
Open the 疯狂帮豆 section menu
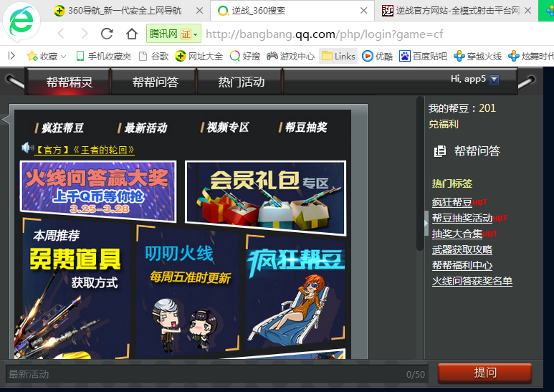[59, 128]
